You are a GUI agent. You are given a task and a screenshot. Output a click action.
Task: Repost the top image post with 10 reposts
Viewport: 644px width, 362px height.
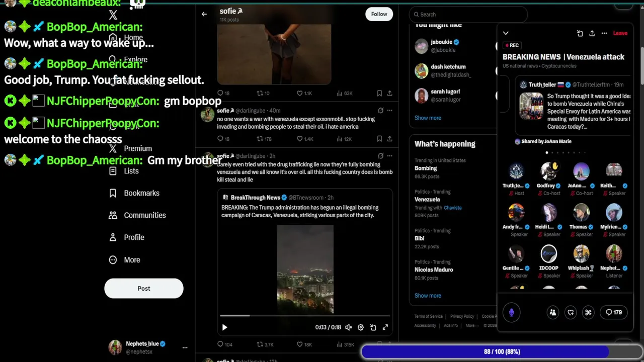[260, 93]
